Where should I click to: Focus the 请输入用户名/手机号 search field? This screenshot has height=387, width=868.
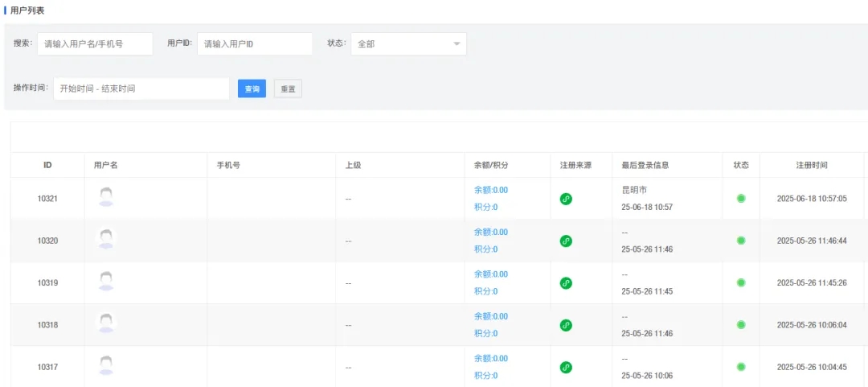(x=95, y=44)
